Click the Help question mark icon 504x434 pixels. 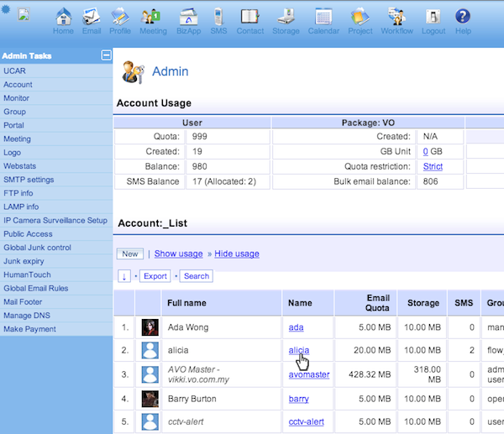tap(463, 17)
